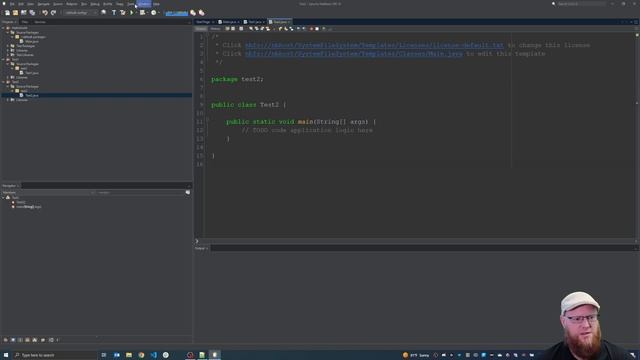Image resolution: width=640 pixels, height=360 pixels.
Task: Select Test1.java file in Projects tree
Action: coord(32,73)
